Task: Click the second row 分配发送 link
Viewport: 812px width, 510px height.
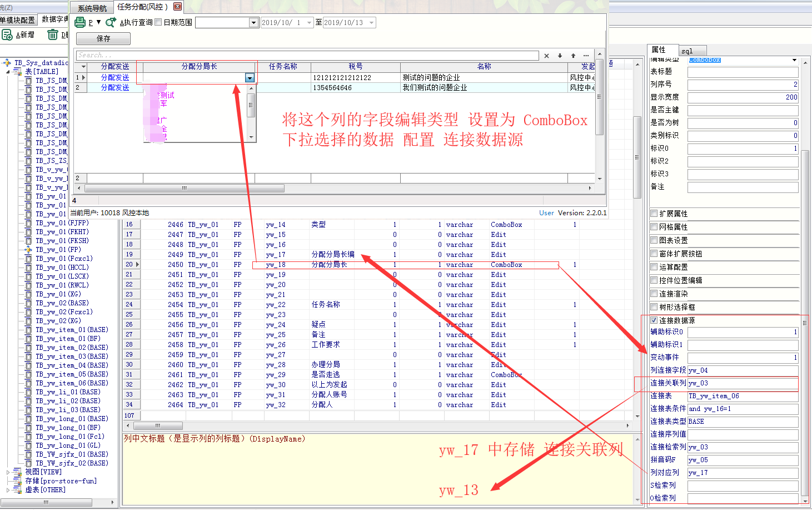Action: coord(115,88)
